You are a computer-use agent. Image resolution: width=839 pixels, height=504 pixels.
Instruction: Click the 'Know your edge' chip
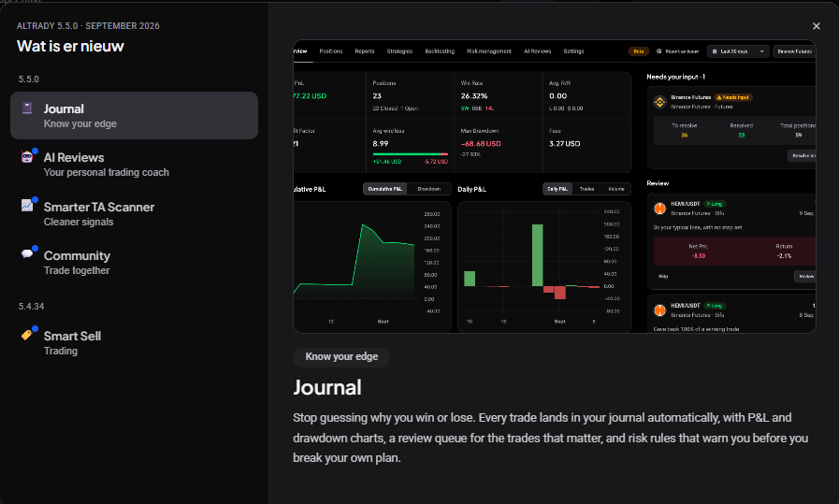[x=341, y=357]
